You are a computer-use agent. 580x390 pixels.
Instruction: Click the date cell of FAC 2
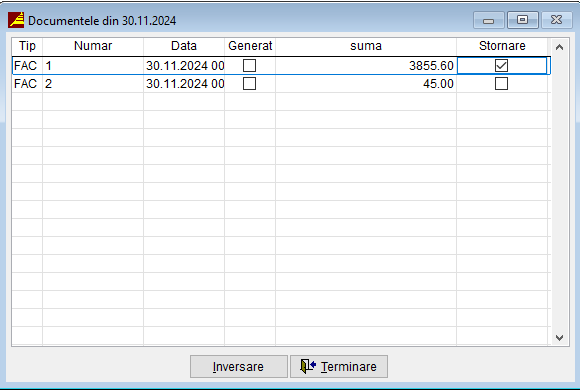184,84
